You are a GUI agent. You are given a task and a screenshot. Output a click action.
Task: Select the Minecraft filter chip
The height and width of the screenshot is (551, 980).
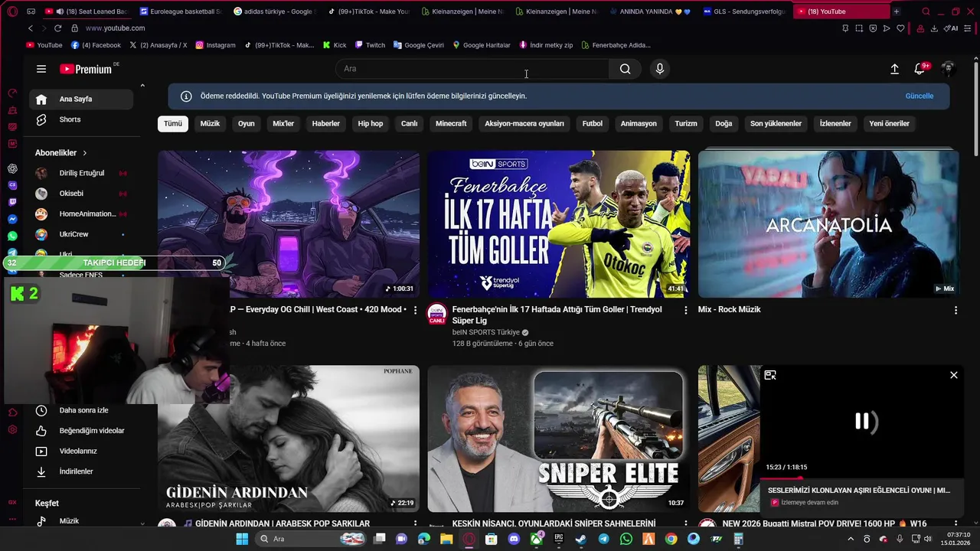451,124
